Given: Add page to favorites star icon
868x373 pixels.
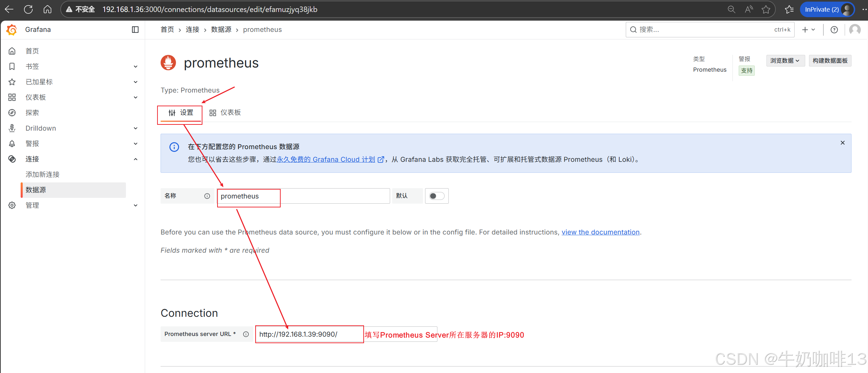Looking at the screenshot, I should point(766,9).
